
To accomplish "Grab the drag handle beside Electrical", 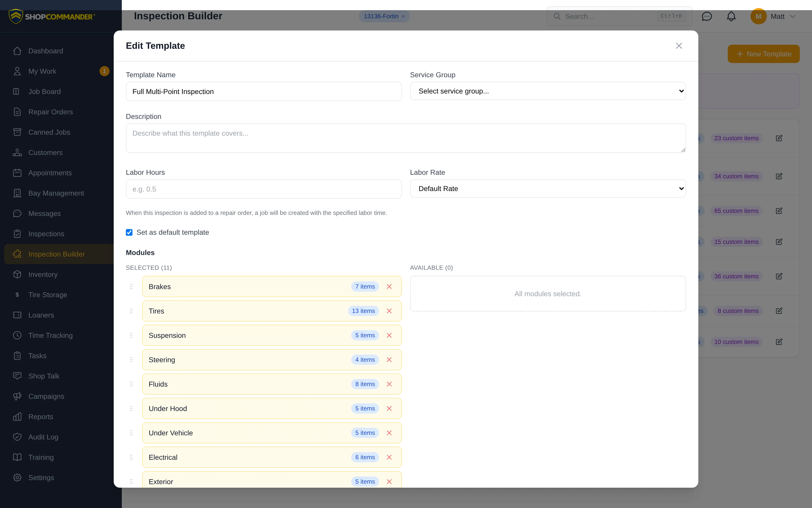I will point(131,457).
